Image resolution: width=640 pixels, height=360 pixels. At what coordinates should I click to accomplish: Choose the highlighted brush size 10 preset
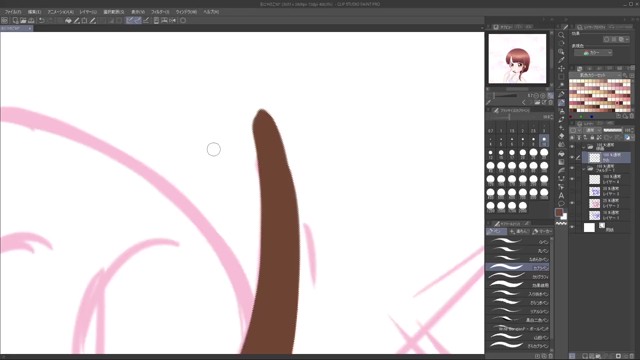(544, 141)
